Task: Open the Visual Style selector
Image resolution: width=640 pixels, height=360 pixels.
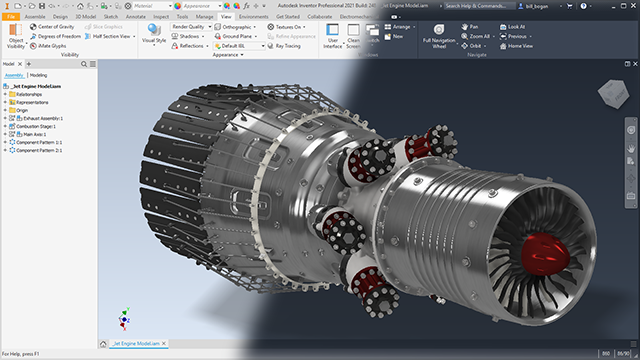Action: point(154,34)
